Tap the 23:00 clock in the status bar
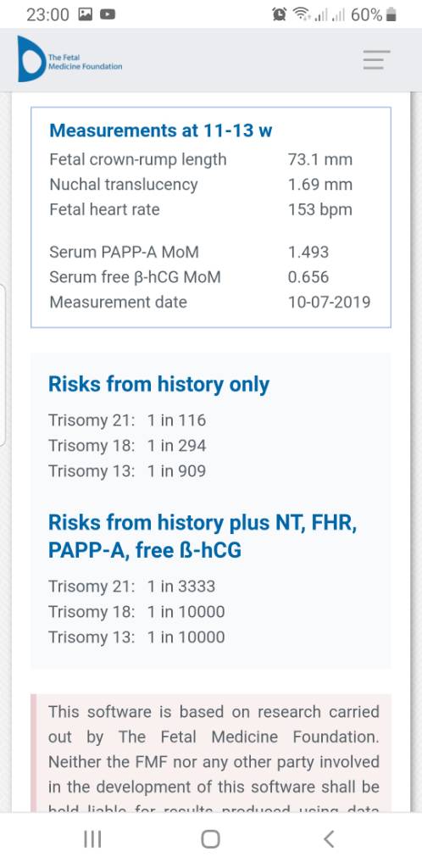The height and width of the screenshot is (868, 422). [47, 15]
